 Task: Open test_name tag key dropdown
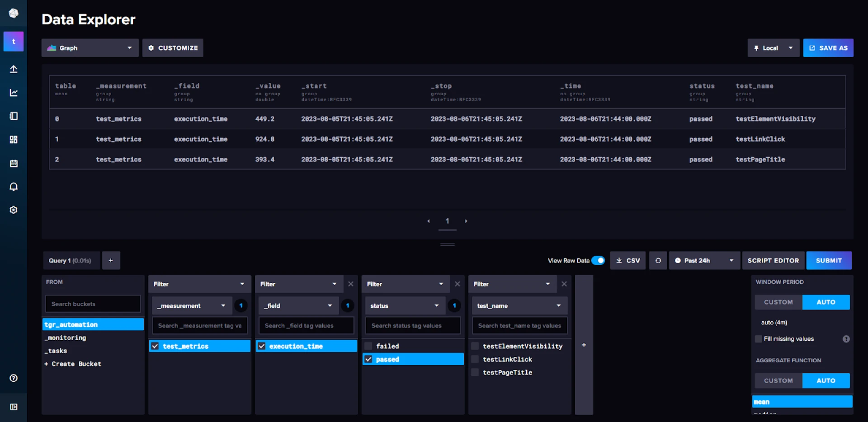[520, 306]
